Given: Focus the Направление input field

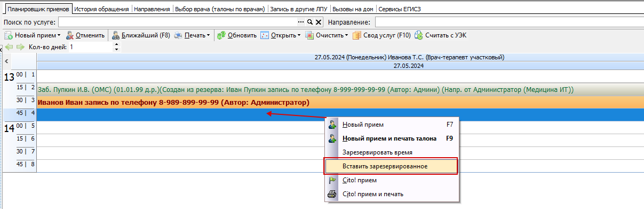Looking at the screenshot, I should [x=509, y=22].
